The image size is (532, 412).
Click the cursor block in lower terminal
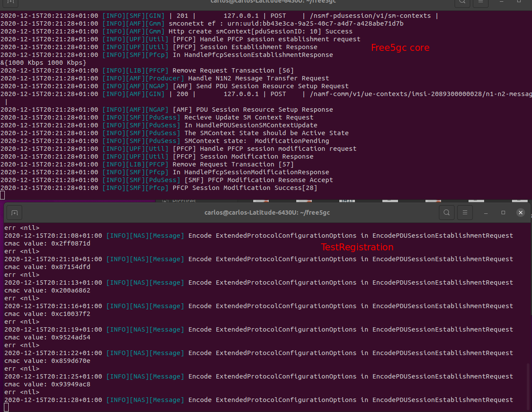pos(7,407)
